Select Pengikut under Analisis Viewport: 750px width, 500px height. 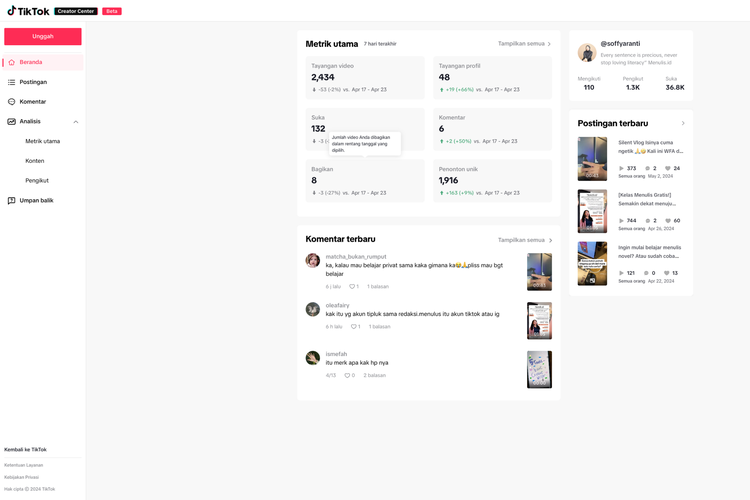pos(37,180)
